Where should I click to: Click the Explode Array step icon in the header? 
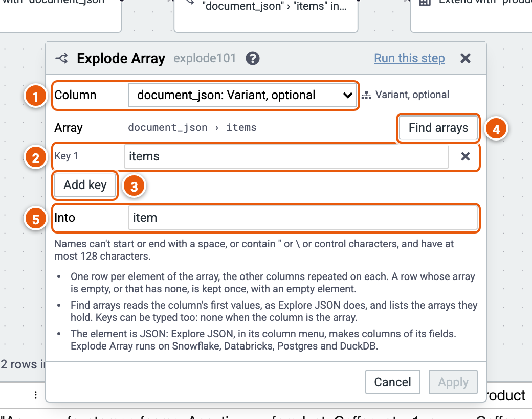click(62, 58)
